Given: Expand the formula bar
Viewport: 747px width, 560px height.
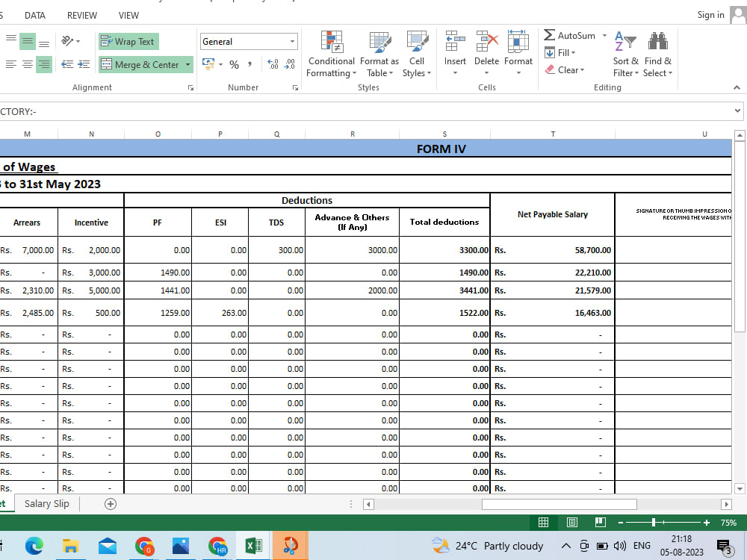Looking at the screenshot, I should click(x=737, y=111).
